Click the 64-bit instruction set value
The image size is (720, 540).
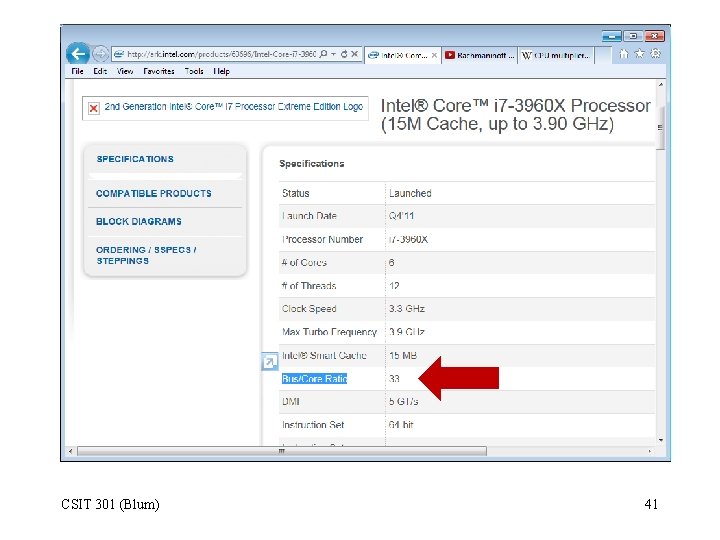tap(401, 425)
